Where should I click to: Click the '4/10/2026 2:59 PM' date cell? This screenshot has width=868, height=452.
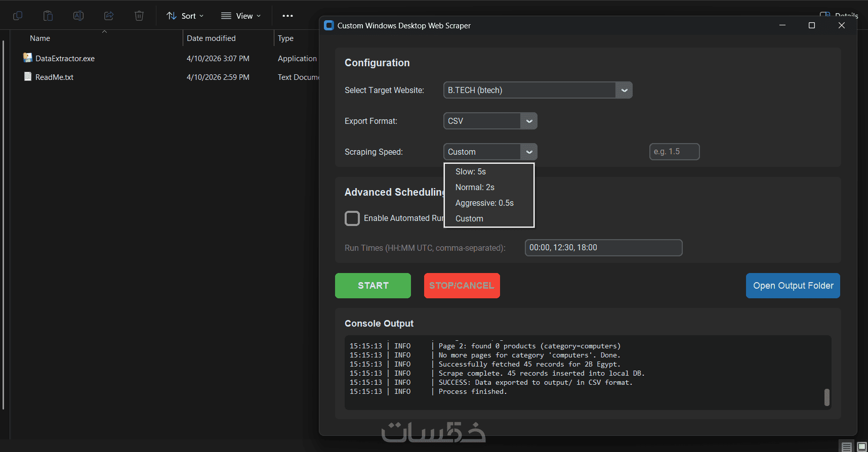pyautogui.click(x=218, y=77)
